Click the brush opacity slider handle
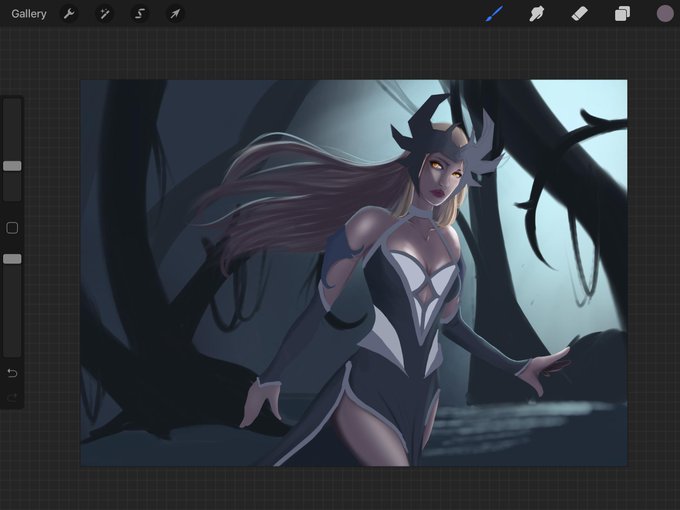 [x=12, y=259]
